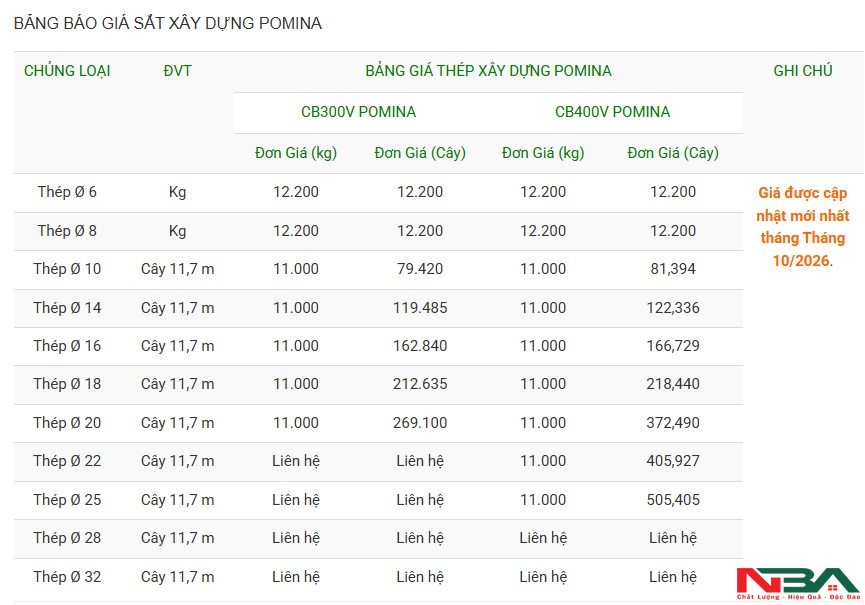Click price '372,490' in CB400V column

(673, 423)
